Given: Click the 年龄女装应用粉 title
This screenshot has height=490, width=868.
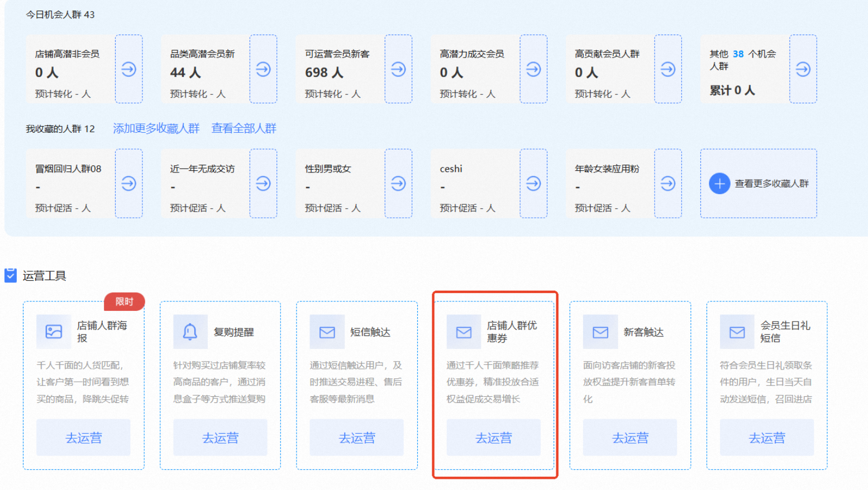Looking at the screenshot, I should click(607, 169).
